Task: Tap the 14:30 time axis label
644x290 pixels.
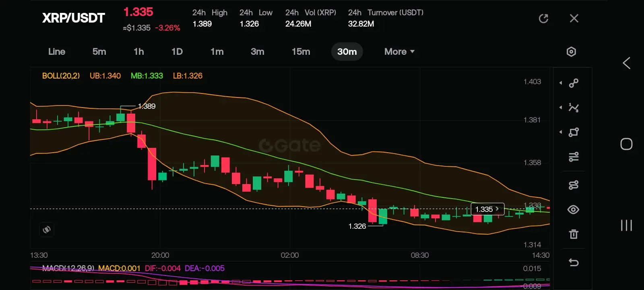Action: [541, 255]
